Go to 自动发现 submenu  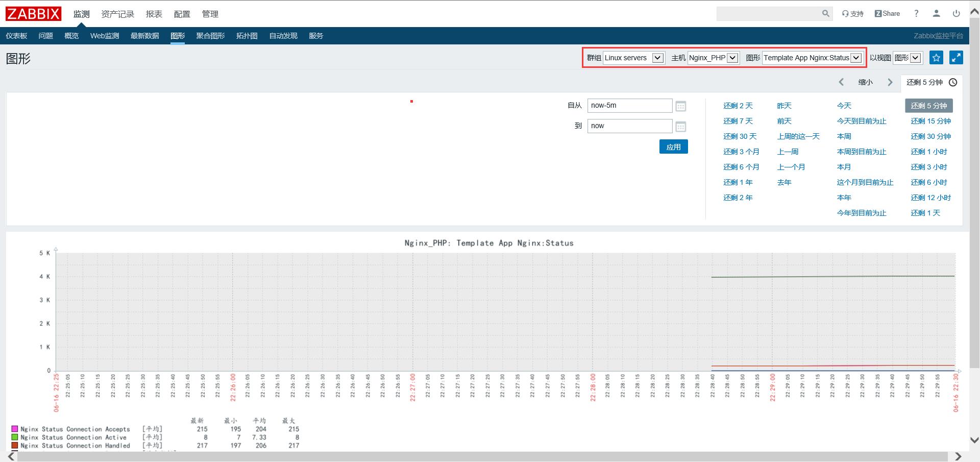[x=283, y=36]
